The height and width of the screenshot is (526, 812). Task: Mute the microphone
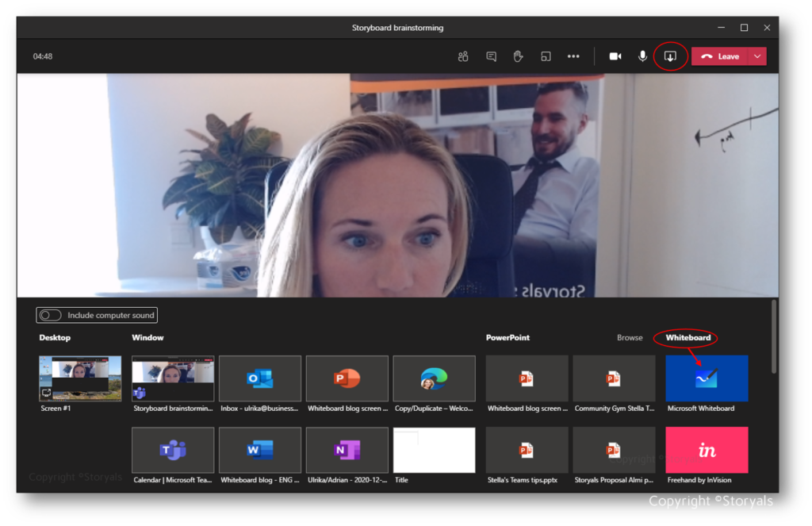click(642, 56)
